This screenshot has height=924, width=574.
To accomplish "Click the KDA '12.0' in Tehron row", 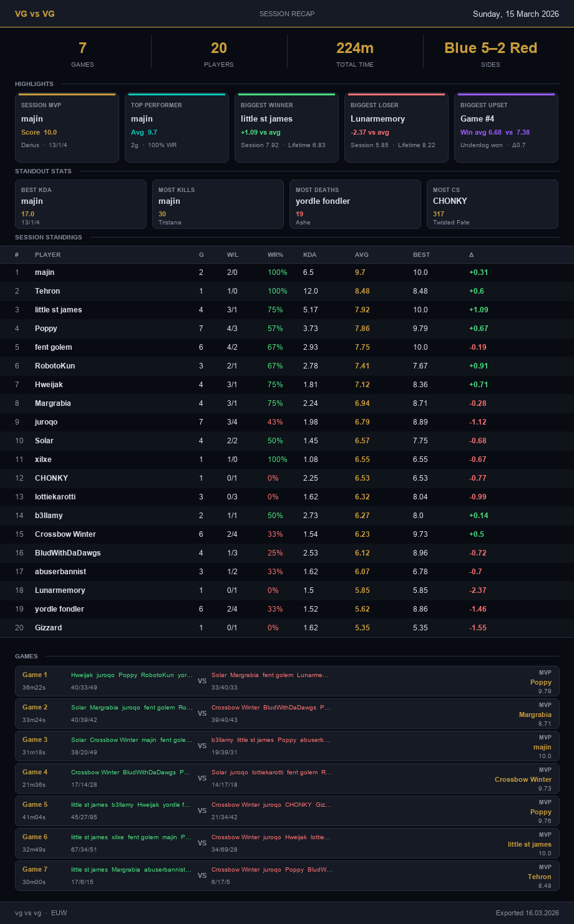I will click(x=311, y=291).
